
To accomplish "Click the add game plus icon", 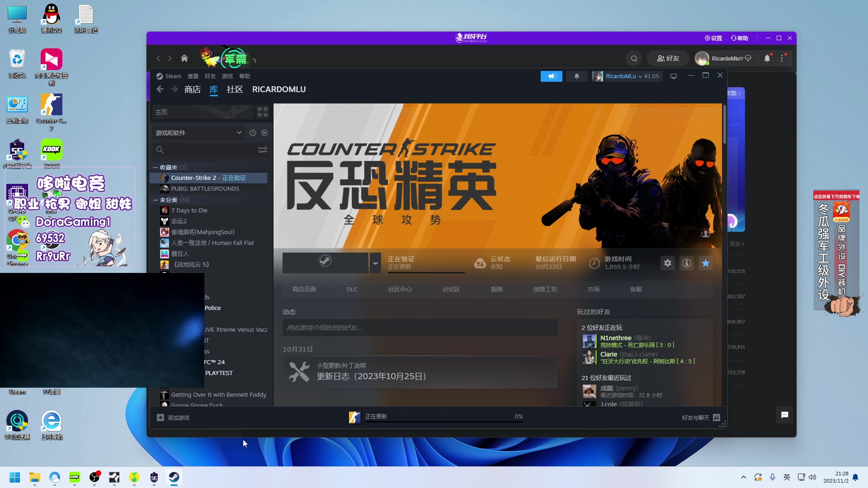I will point(160,418).
